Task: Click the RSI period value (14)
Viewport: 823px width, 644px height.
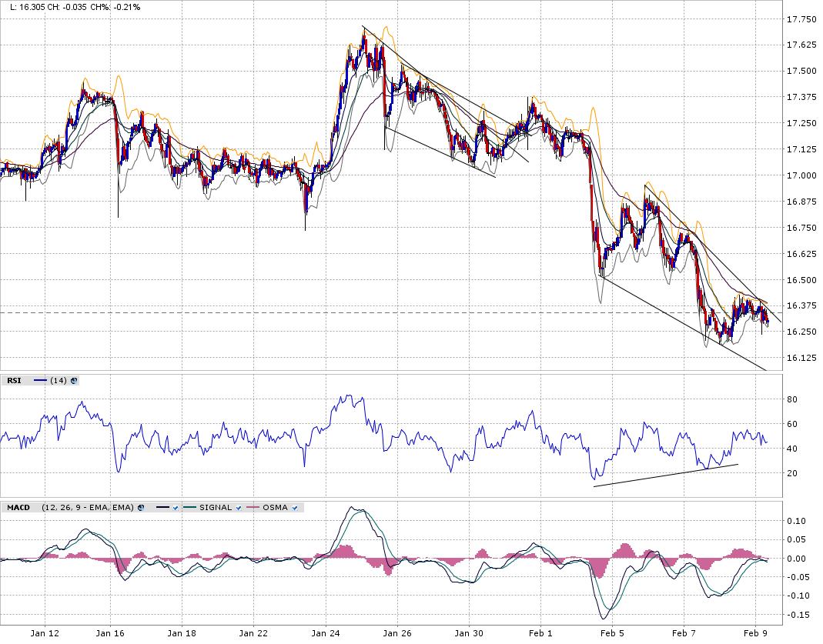Action: tap(59, 380)
